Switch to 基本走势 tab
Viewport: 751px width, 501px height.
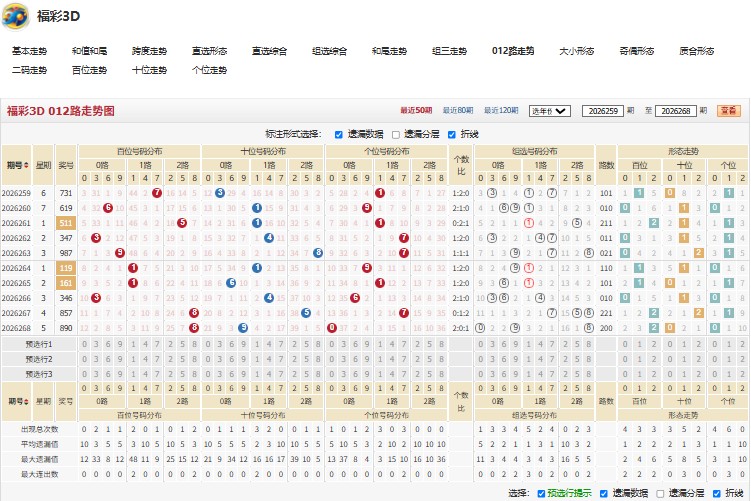click(29, 51)
